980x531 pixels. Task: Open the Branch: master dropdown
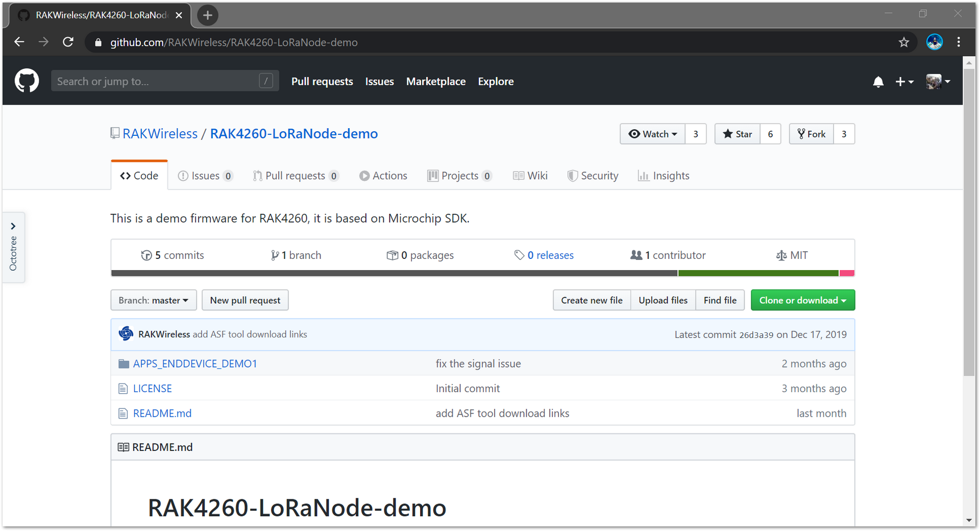coord(153,300)
